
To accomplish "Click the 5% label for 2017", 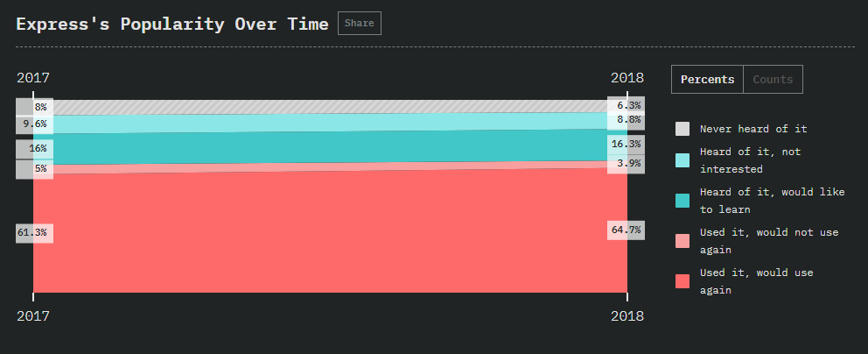I will (34, 169).
